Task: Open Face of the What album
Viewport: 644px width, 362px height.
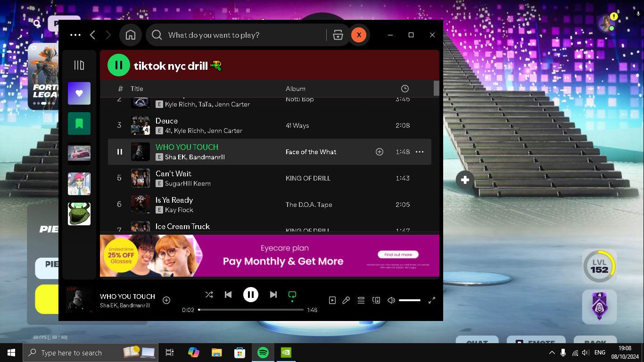Action: tap(311, 152)
